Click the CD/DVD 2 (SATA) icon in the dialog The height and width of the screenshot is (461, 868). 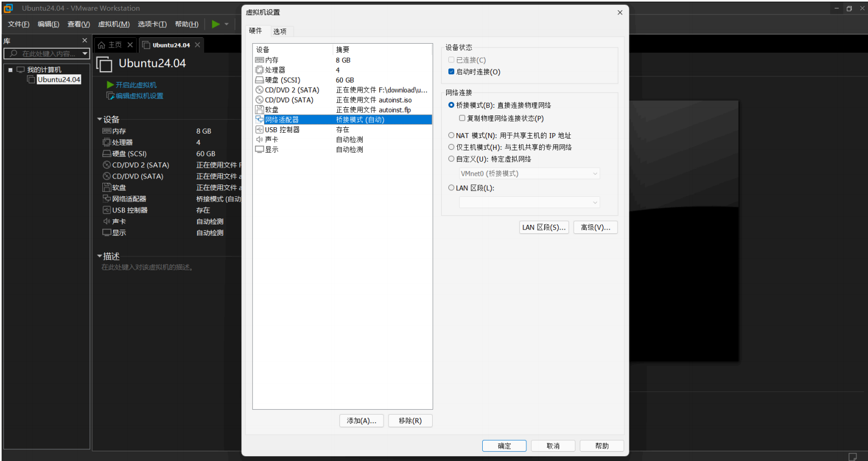[x=260, y=90]
